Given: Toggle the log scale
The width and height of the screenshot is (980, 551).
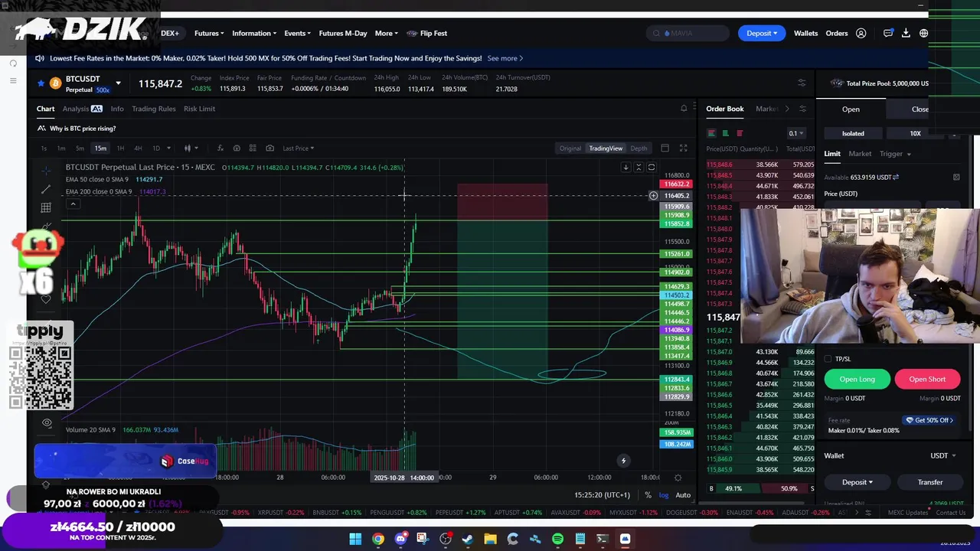Looking at the screenshot, I should [663, 495].
